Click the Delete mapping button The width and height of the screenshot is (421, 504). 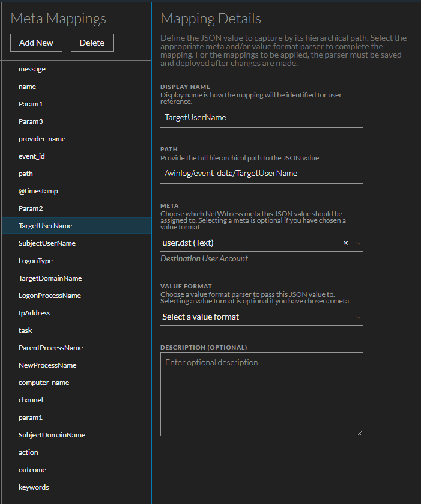click(x=92, y=43)
